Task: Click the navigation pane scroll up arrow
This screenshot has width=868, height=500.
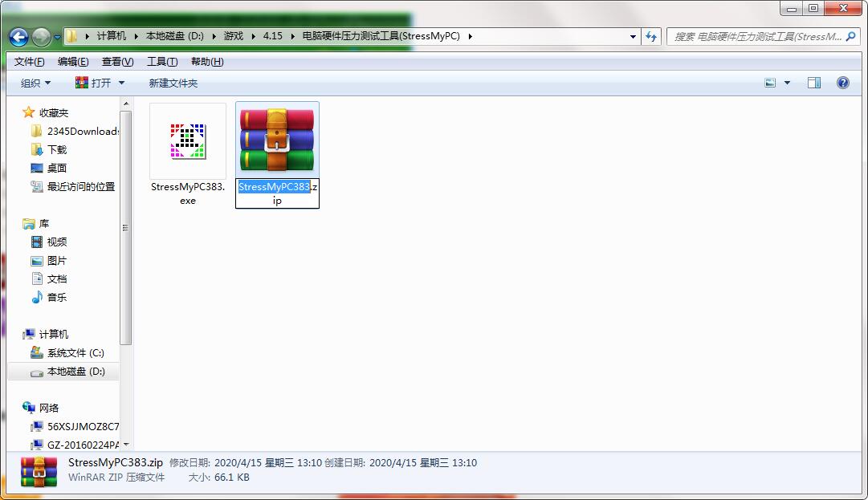Action: point(125,104)
